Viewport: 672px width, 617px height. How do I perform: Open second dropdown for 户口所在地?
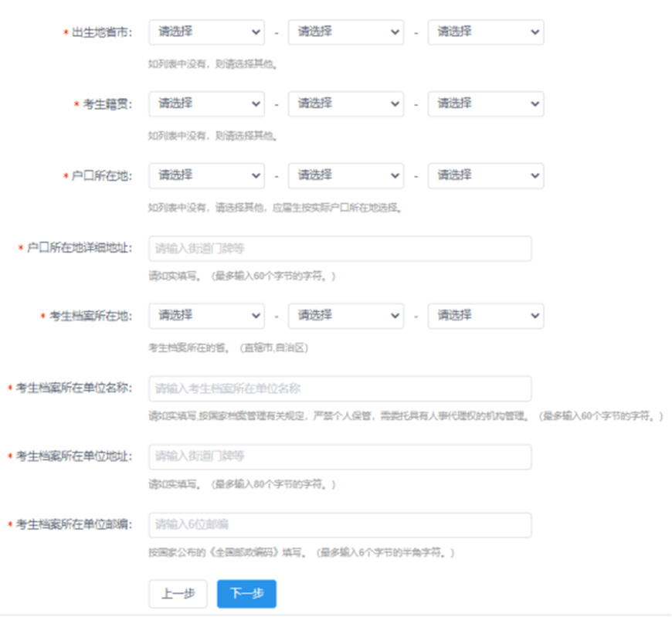pos(346,175)
